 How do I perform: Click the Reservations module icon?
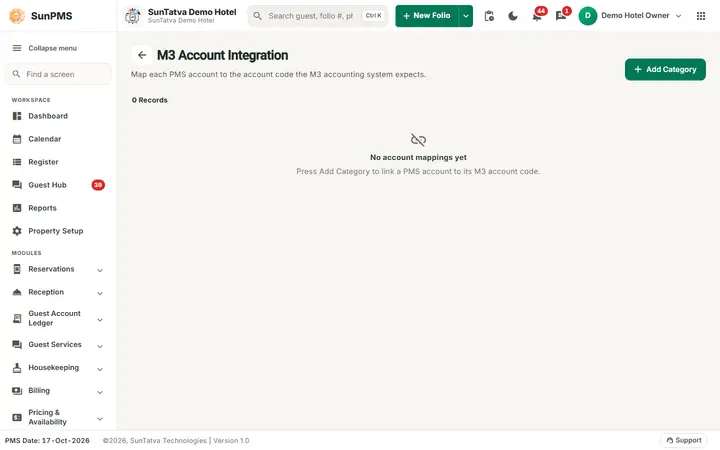17,269
